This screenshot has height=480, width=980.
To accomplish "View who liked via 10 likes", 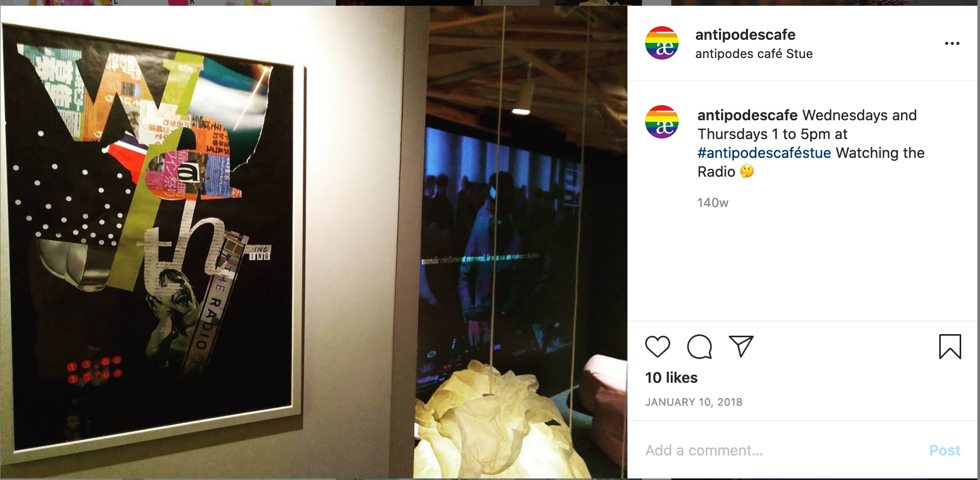I will tap(671, 378).
